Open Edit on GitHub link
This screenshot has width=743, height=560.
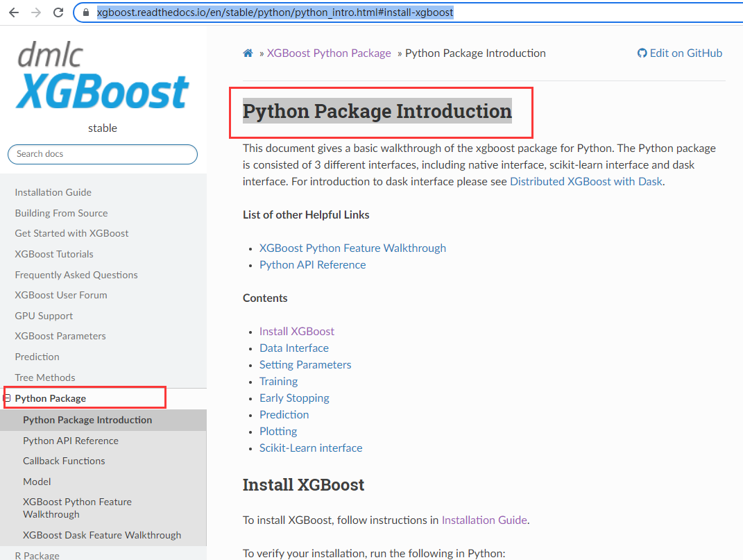[x=679, y=53]
